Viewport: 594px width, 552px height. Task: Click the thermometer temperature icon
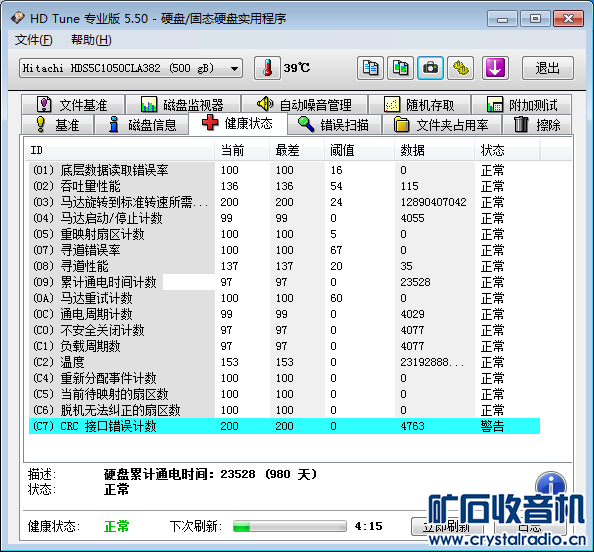point(267,68)
